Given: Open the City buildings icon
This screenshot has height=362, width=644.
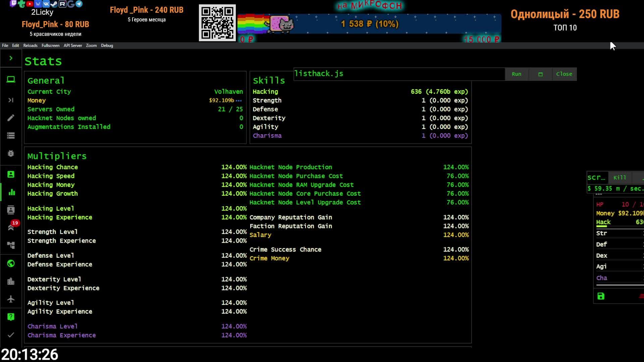Looking at the screenshot, I should tap(11, 281).
